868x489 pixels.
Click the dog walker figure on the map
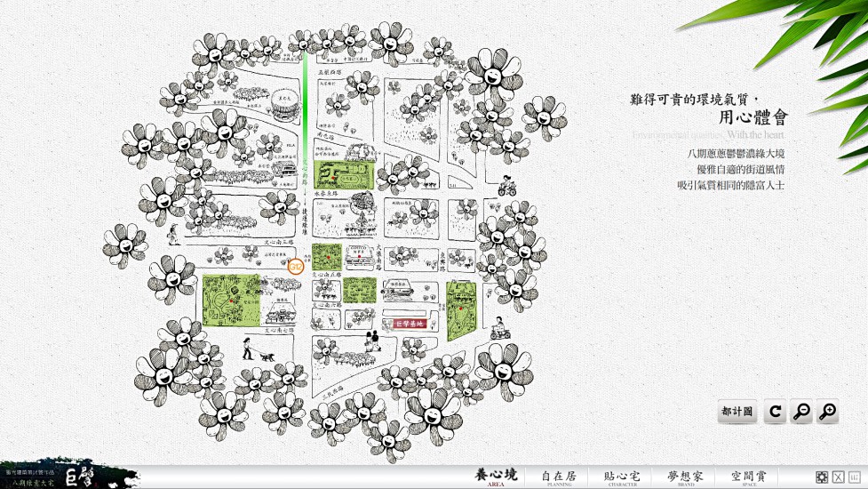258,350
